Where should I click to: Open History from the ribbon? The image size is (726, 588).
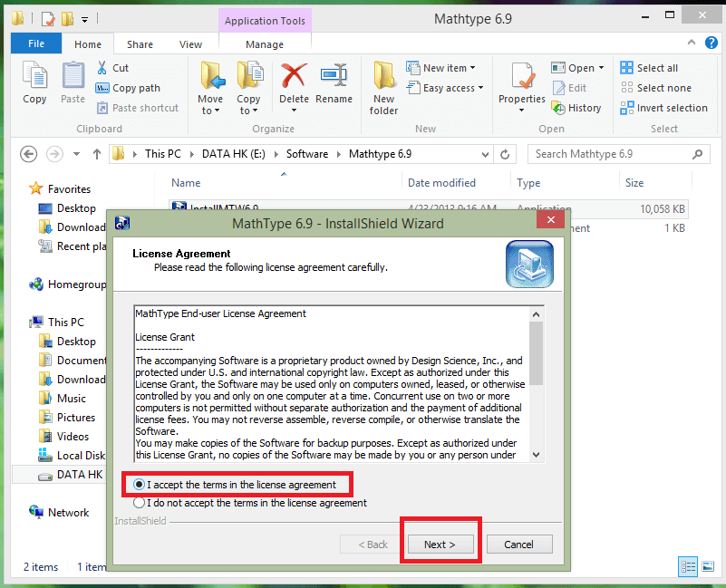coord(576,108)
